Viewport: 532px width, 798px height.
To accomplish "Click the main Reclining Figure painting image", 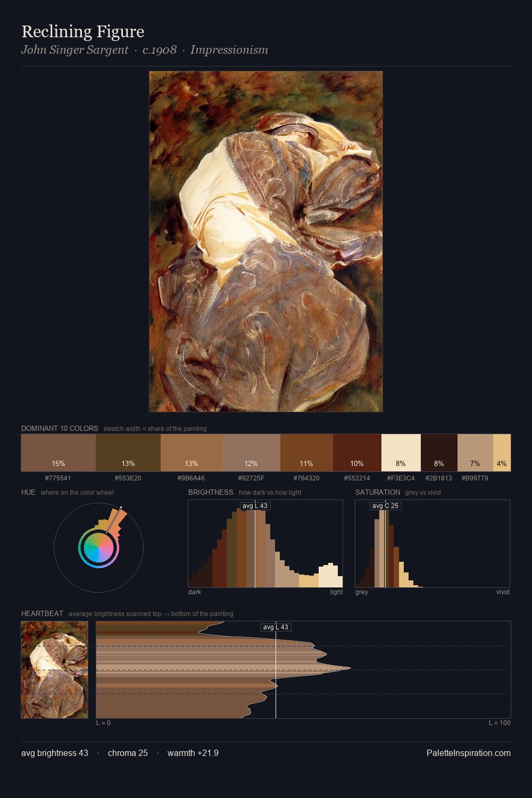I will point(266,242).
